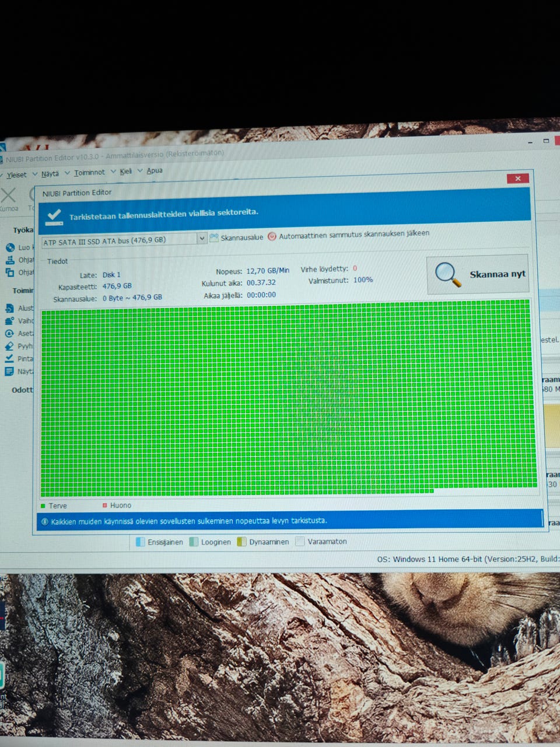The image size is (560, 747).
Task: Click the Vaih icon in sidebar
Action: [9, 321]
